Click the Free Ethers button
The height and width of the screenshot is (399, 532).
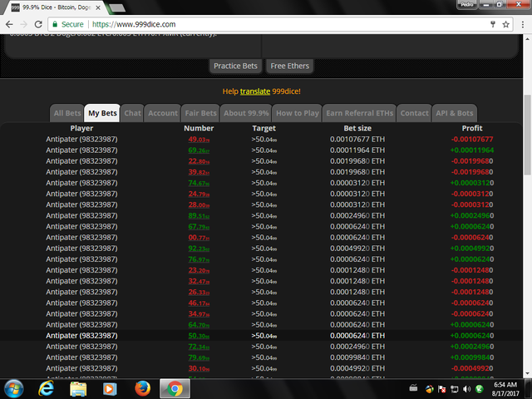[290, 66]
